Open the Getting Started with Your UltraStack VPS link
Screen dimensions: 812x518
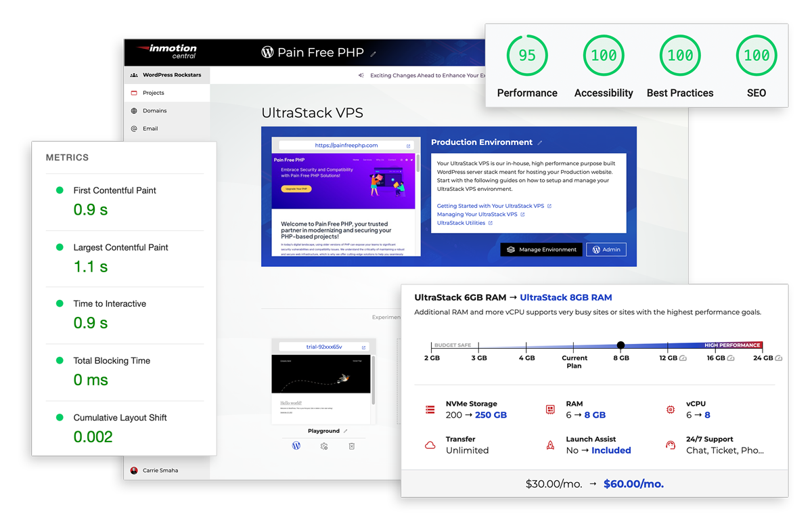[x=491, y=206]
